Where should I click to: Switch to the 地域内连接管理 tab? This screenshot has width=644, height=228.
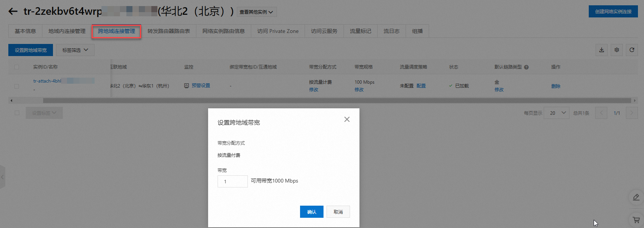pyautogui.click(x=67, y=31)
